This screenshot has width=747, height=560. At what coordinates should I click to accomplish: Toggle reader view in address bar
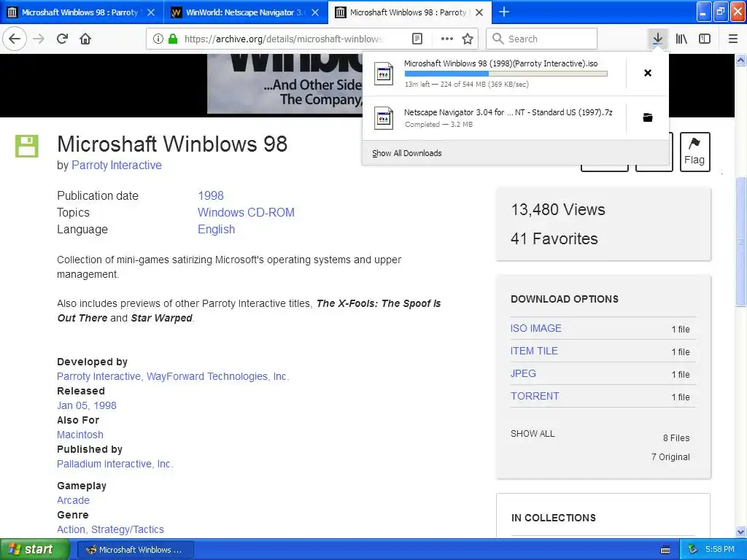[x=417, y=39]
